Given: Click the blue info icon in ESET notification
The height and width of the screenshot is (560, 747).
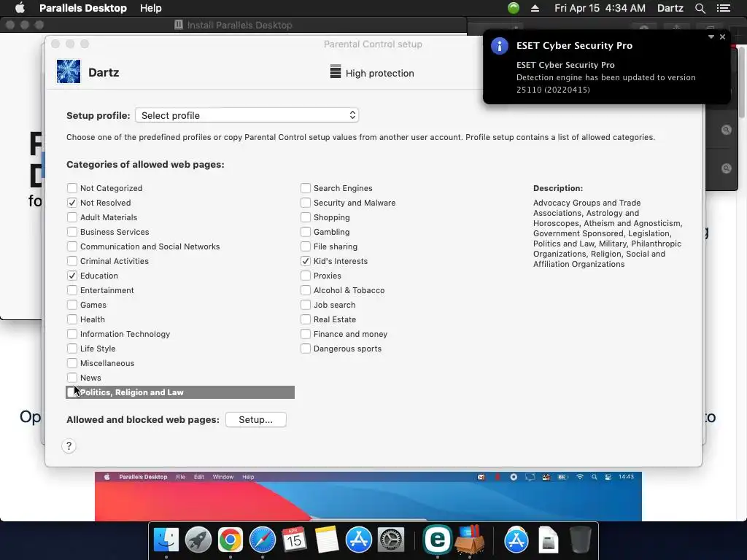Looking at the screenshot, I should 499,46.
